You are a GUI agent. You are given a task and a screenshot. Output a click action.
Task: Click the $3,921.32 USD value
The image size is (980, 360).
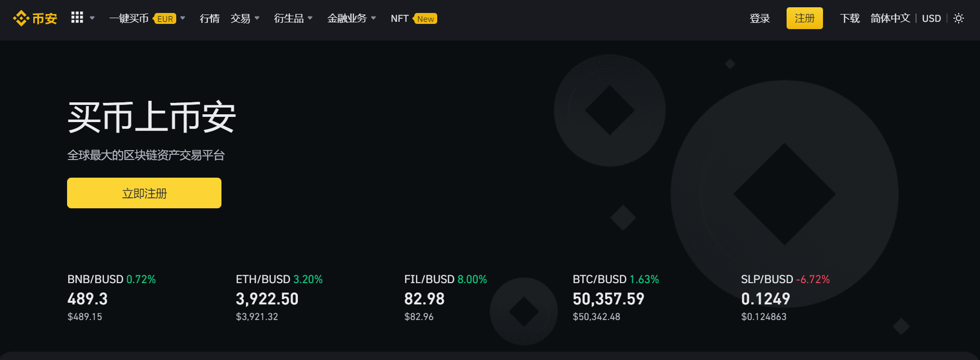point(257,316)
